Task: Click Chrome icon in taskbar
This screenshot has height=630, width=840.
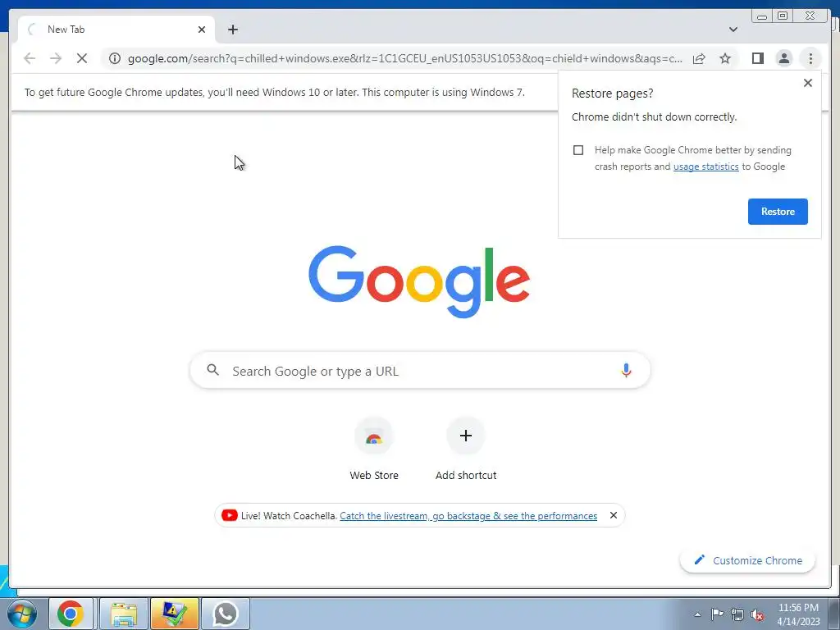Action: point(71,614)
